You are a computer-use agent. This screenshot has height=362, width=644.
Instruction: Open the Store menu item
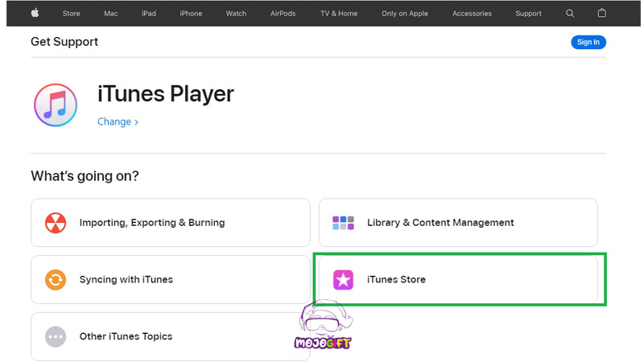pos(72,13)
